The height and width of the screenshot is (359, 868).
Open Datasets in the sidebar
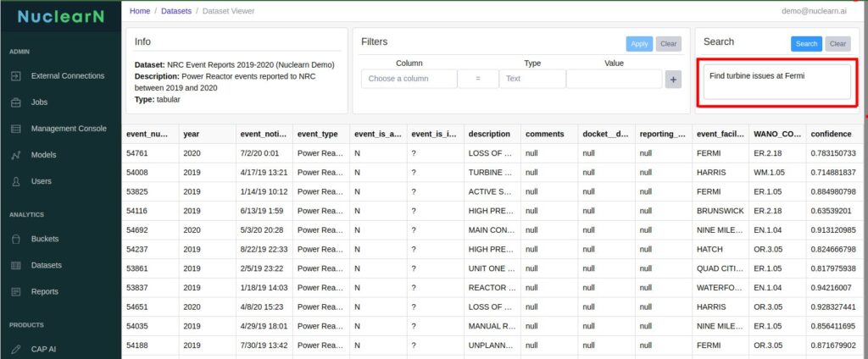coord(46,265)
